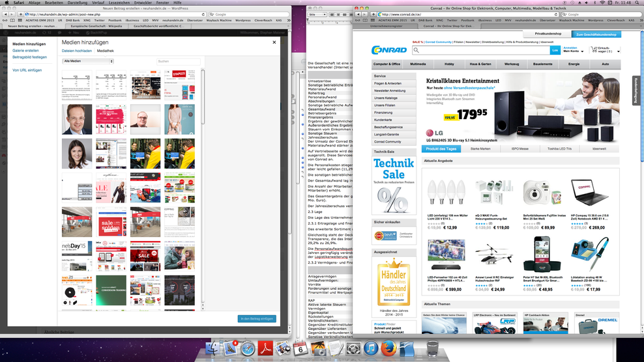Click the search magnifier in Conrad search field
The width and height of the screenshot is (644, 362).
click(x=417, y=50)
